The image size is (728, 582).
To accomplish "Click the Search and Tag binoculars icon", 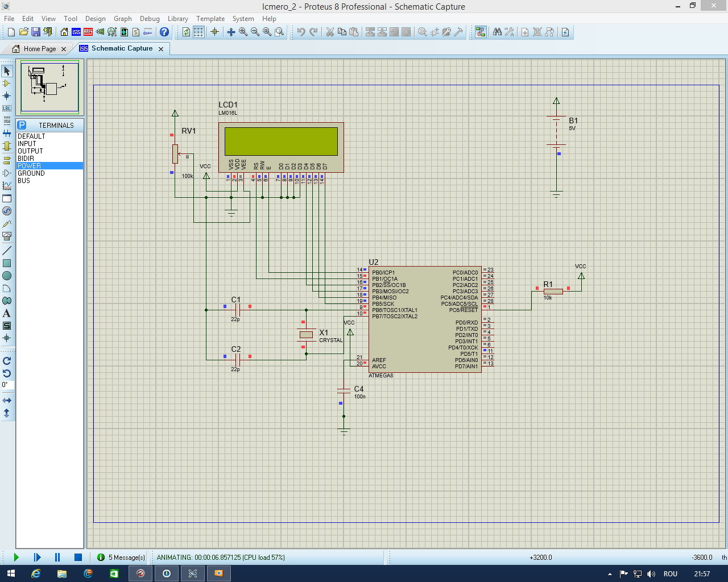I will tap(497, 32).
